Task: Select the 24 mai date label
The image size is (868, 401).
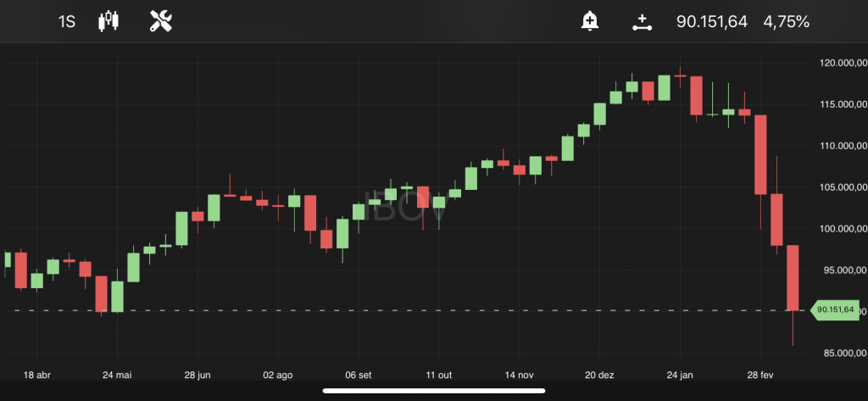Action: click(x=117, y=375)
